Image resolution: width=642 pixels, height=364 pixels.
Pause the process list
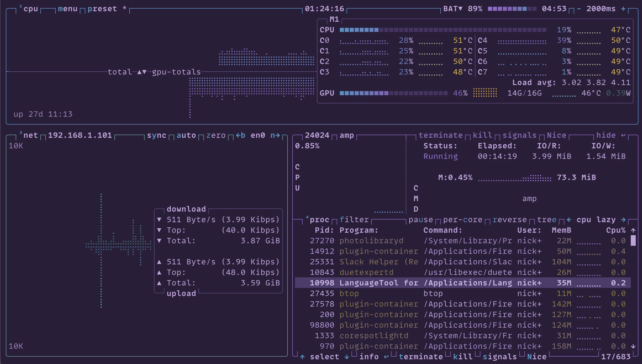(x=421, y=220)
